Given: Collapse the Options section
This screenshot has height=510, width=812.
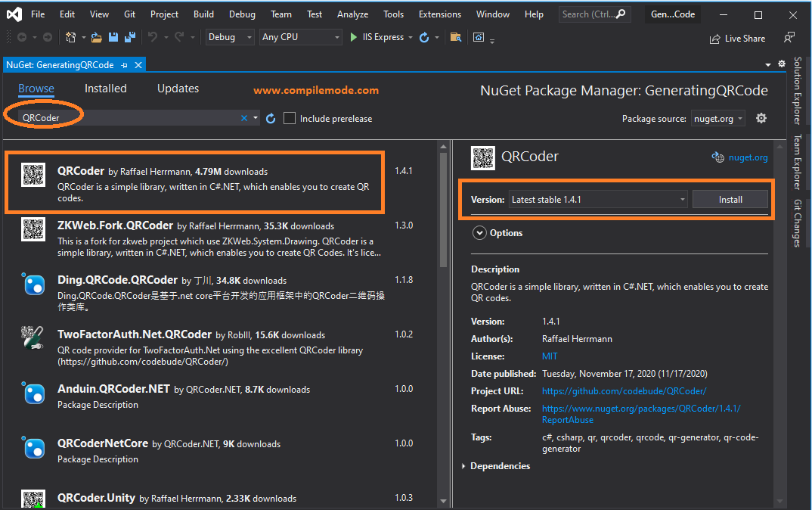Looking at the screenshot, I should point(480,232).
